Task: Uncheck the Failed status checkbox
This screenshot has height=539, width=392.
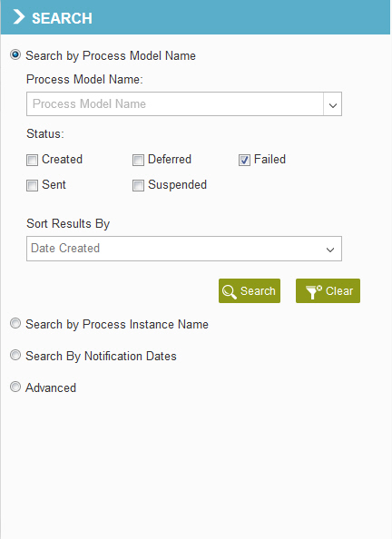Action: pos(244,161)
